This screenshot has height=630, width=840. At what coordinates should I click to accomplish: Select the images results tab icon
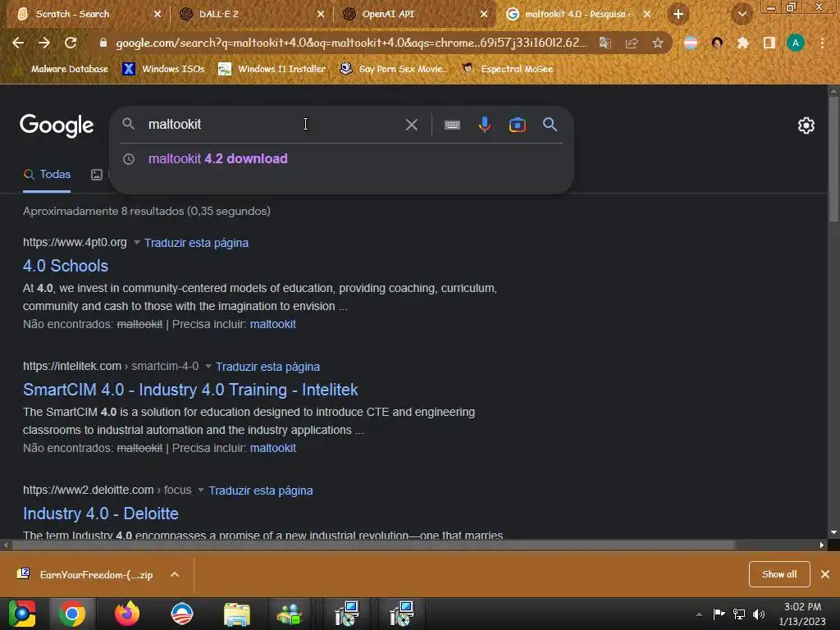tap(97, 175)
